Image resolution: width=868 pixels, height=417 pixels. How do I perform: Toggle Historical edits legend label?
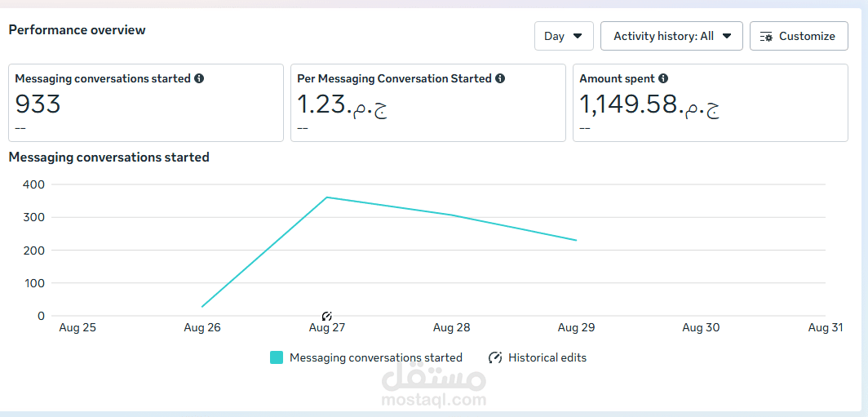tap(547, 357)
